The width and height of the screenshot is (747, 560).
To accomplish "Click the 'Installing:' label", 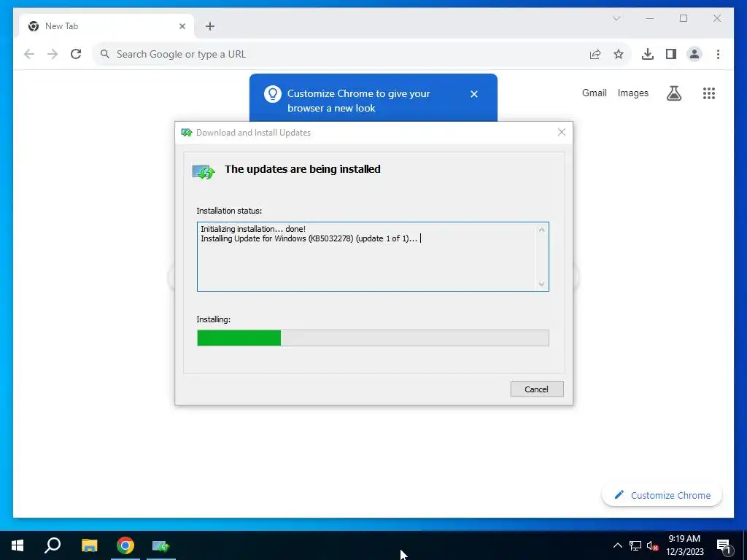I will point(214,319).
